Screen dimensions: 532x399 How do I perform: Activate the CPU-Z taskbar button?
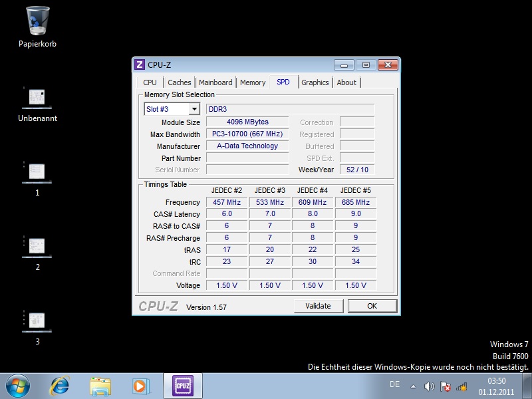point(183,386)
